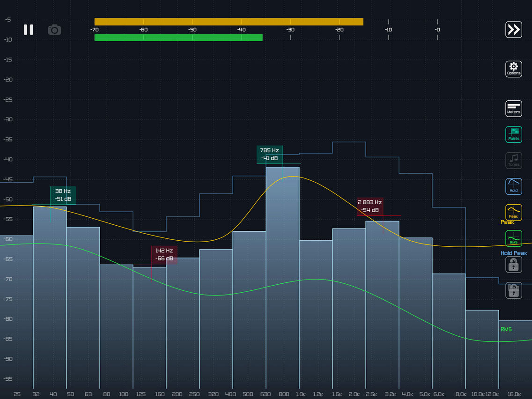The height and width of the screenshot is (399, 532).
Task: Click the yellow peak level meter bar
Action: pos(229,22)
